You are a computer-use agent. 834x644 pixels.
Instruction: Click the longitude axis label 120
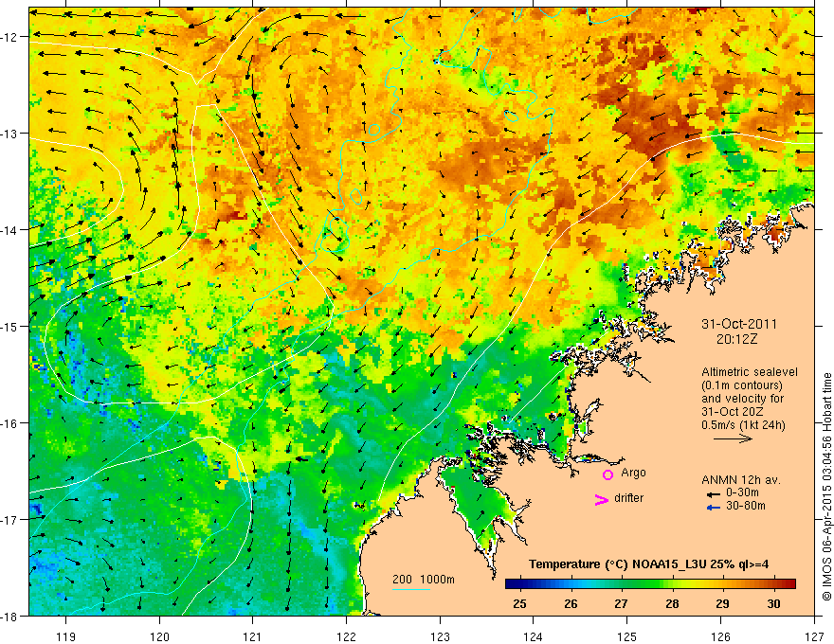159,637
